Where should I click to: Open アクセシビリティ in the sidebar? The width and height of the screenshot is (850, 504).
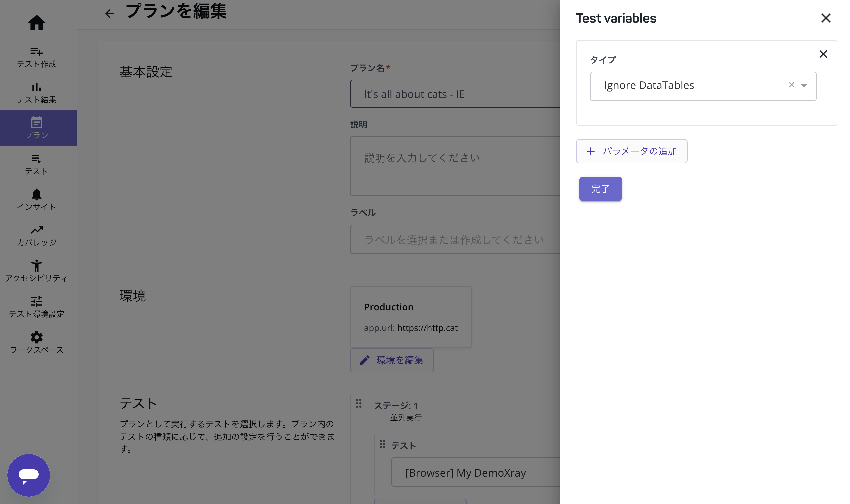pyautogui.click(x=36, y=271)
